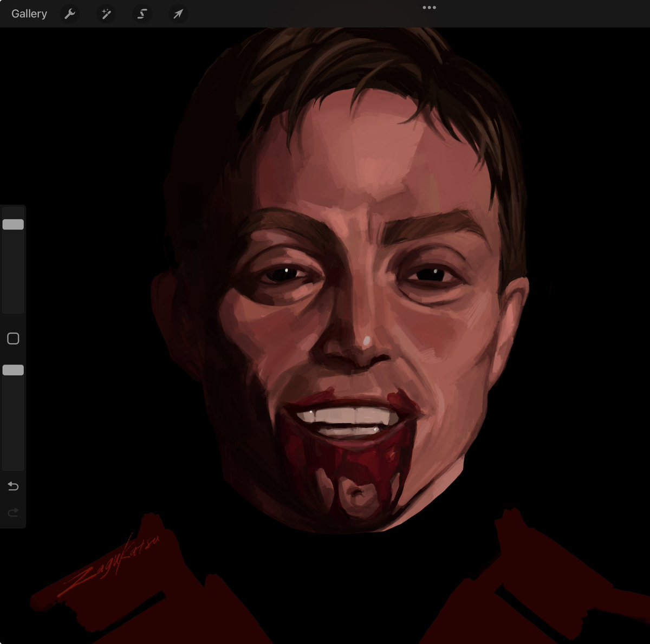Open the Actions wrench menu
The height and width of the screenshot is (644, 650).
pos(70,14)
